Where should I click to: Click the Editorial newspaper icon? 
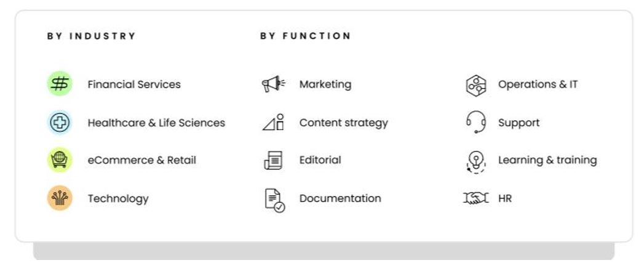(x=273, y=160)
